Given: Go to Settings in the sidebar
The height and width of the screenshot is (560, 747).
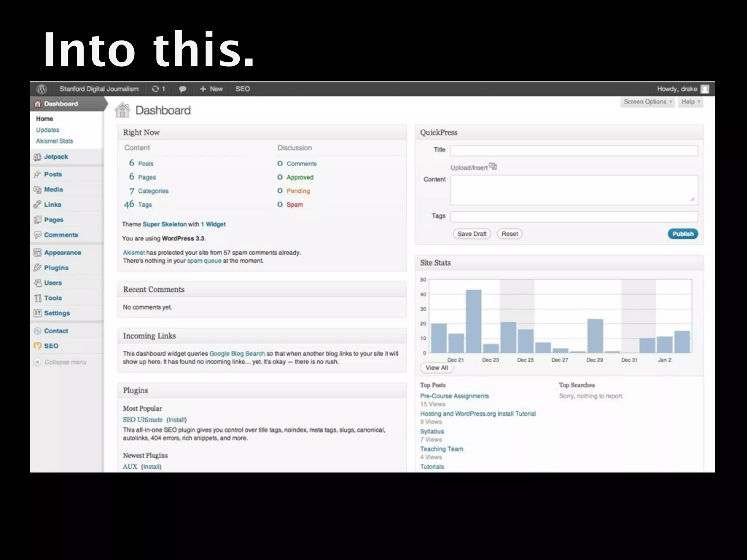Looking at the screenshot, I should tap(57, 313).
